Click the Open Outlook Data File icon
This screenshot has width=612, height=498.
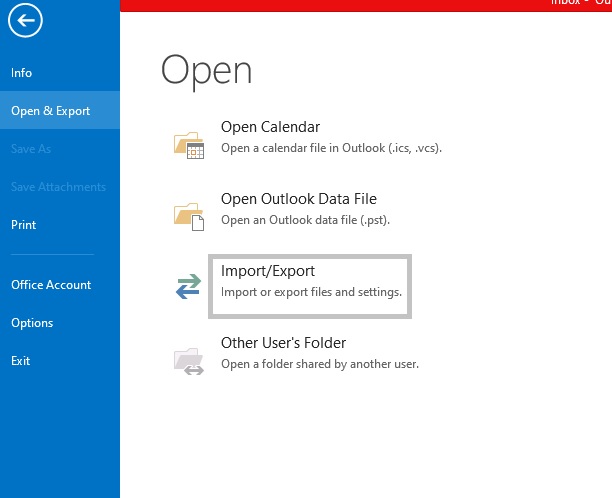point(189,217)
